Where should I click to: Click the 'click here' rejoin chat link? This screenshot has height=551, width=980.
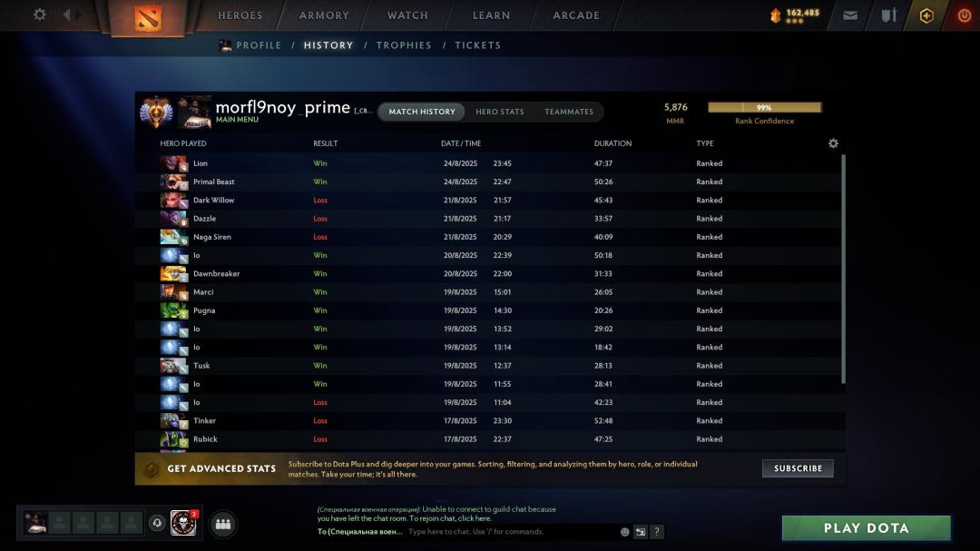pos(474,518)
